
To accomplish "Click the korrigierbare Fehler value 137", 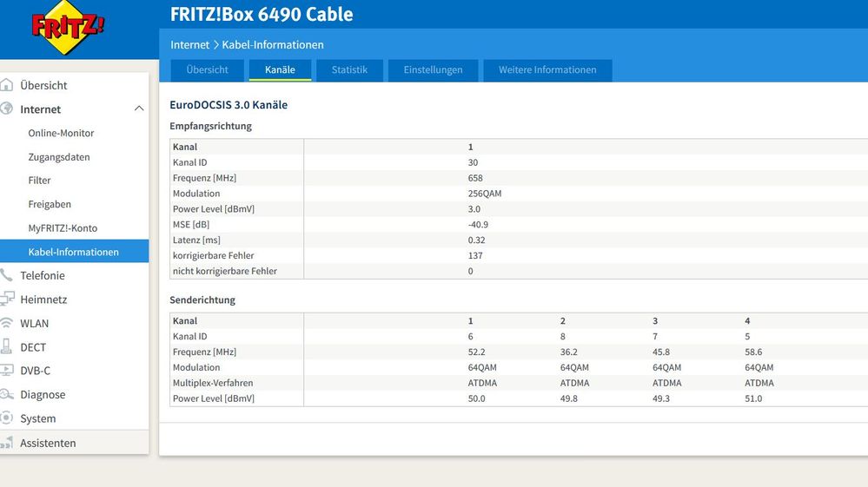I will [475, 255].
